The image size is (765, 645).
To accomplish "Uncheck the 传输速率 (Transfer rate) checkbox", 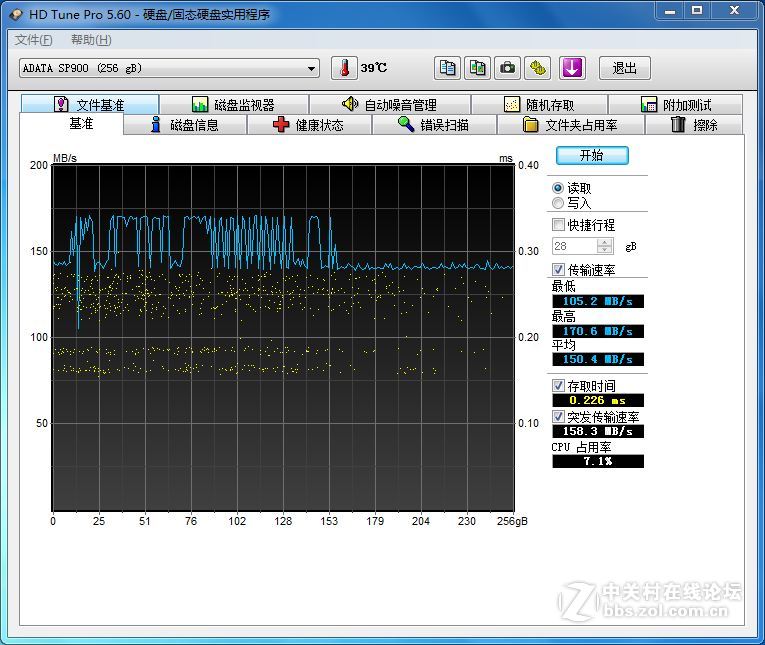I will (559, 270).
